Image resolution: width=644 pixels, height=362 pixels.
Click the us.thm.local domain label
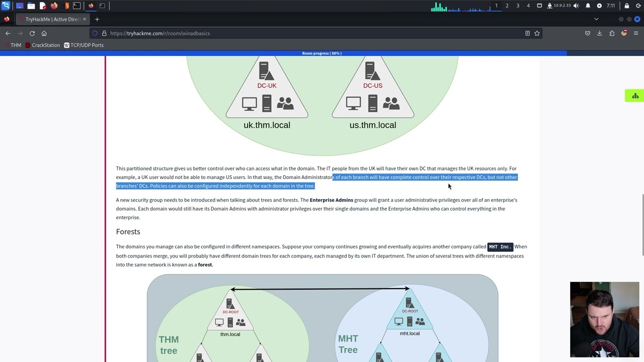pos(373,125)
